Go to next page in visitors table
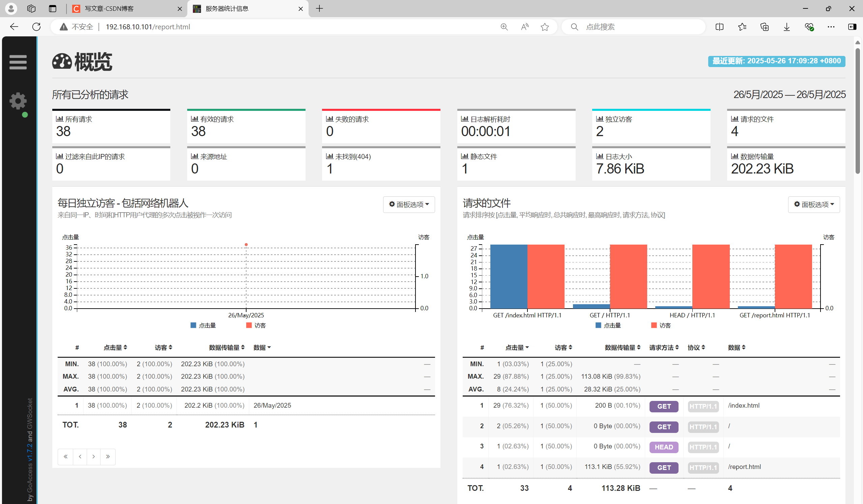Screen dimensions: 863x504 tap(93, 457)
